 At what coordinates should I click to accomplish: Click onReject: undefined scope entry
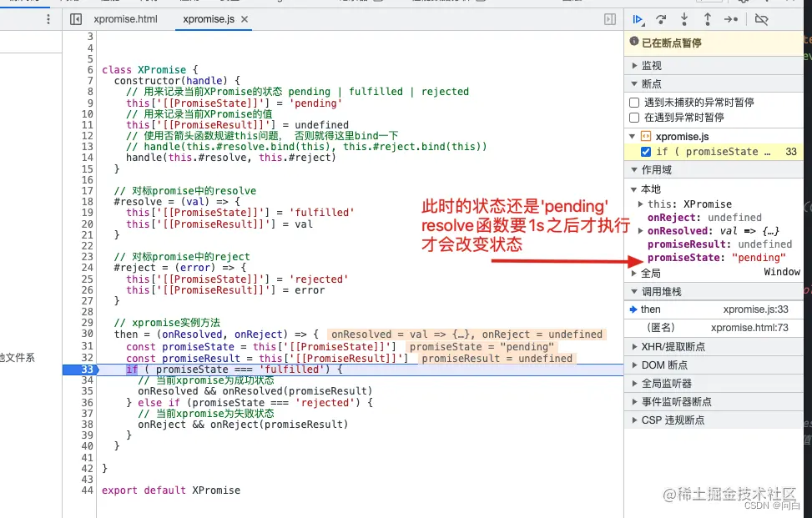(704, 218)
